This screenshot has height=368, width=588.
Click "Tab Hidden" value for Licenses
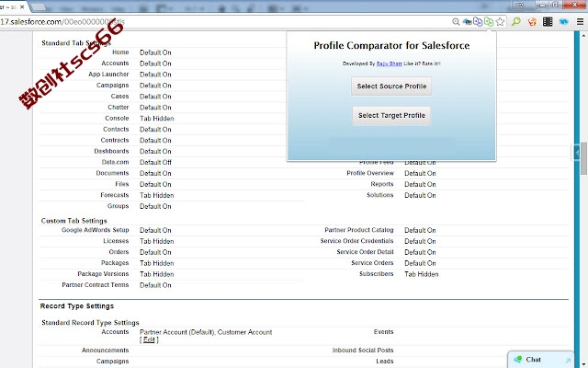[157, 241]
